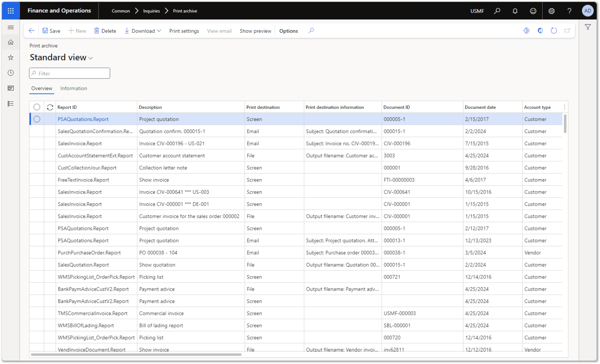Open the Power Apps diamond icon
The image size is (600, 364).
point(526,30)
